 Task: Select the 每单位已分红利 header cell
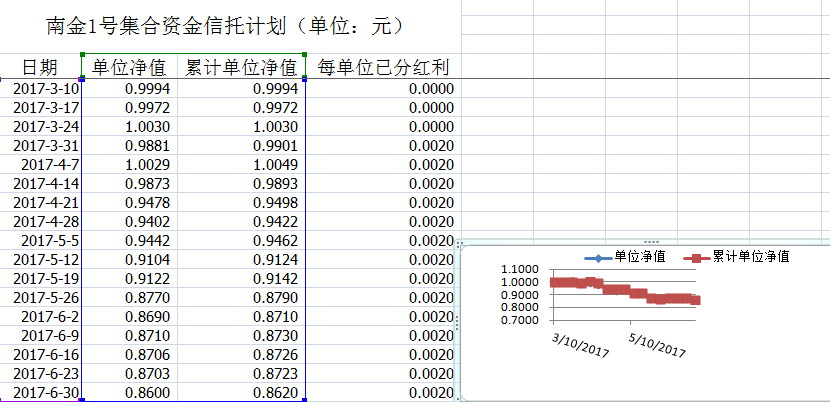[382, 68]
